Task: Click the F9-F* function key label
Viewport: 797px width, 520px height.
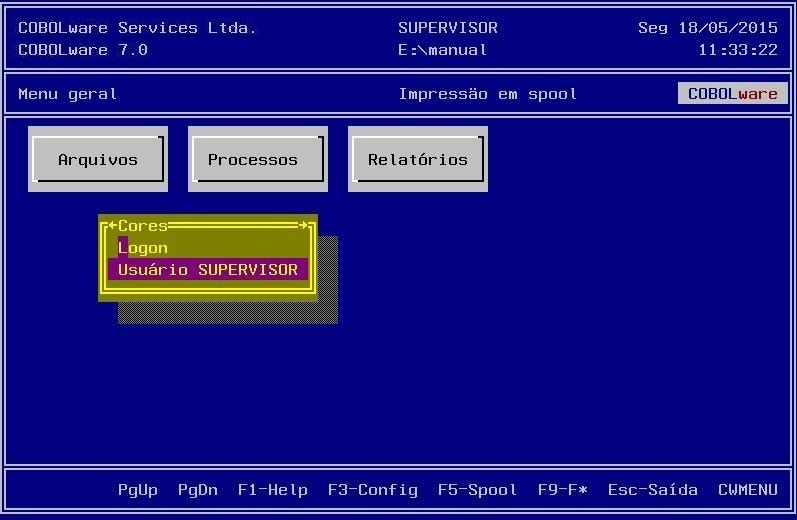Action: [x=563, y=490]
